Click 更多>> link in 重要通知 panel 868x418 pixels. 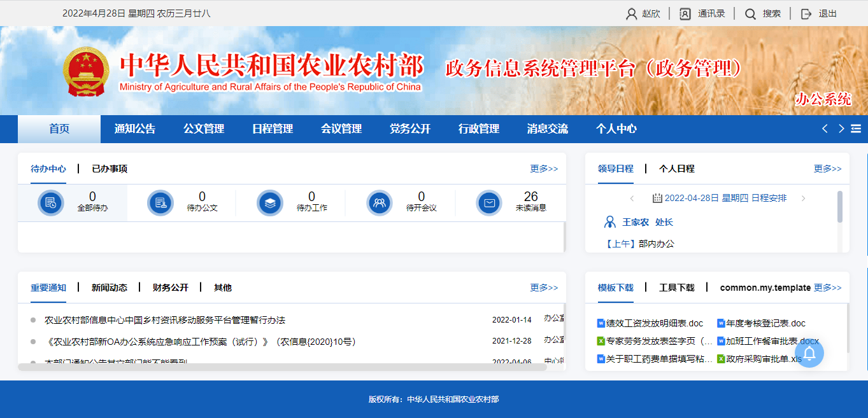pos(544,288)
